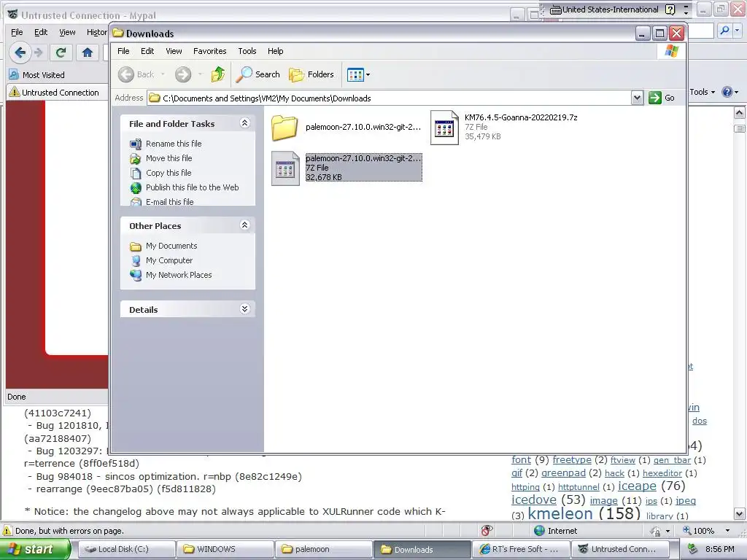Click Move this file

[169, 158]
